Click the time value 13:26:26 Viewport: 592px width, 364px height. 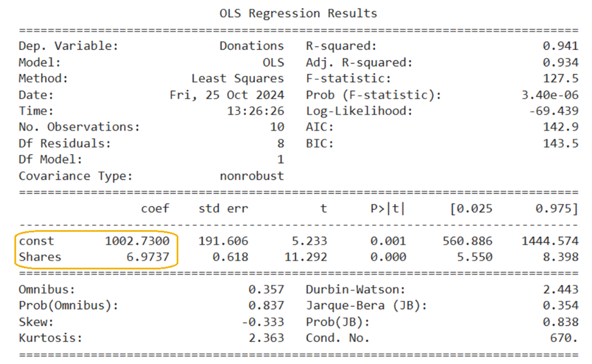click(256, 111)
